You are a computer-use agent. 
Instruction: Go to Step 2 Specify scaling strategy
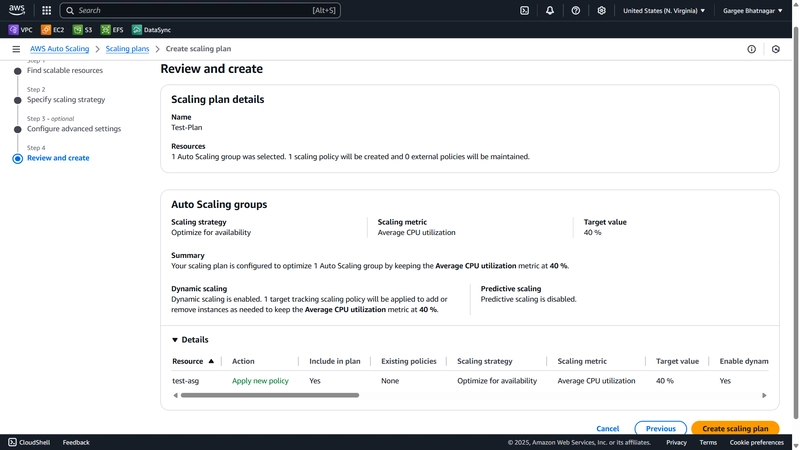click(x=66, y=99)
